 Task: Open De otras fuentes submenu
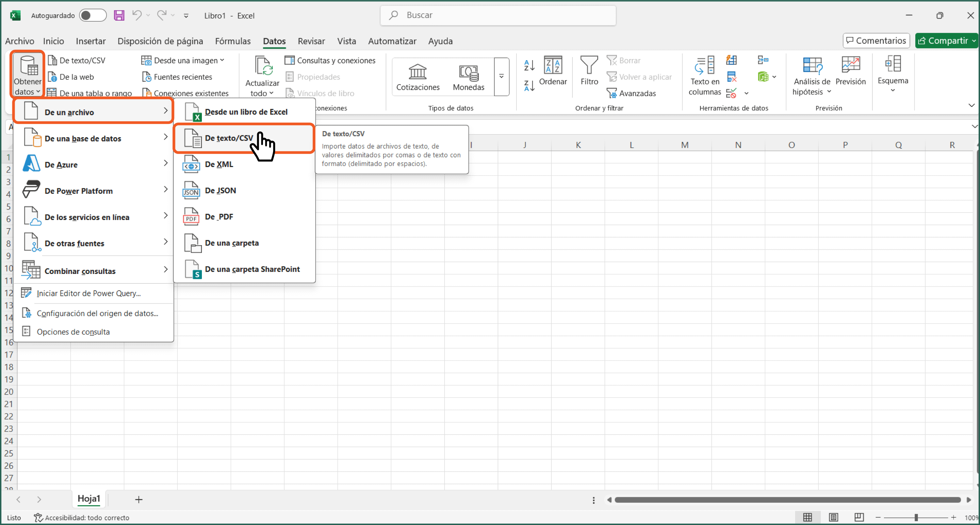pyautogui.click(x=93, y=243)
